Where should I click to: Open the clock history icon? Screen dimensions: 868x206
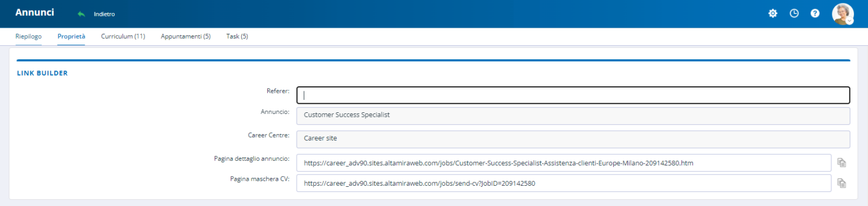(794, 14)
